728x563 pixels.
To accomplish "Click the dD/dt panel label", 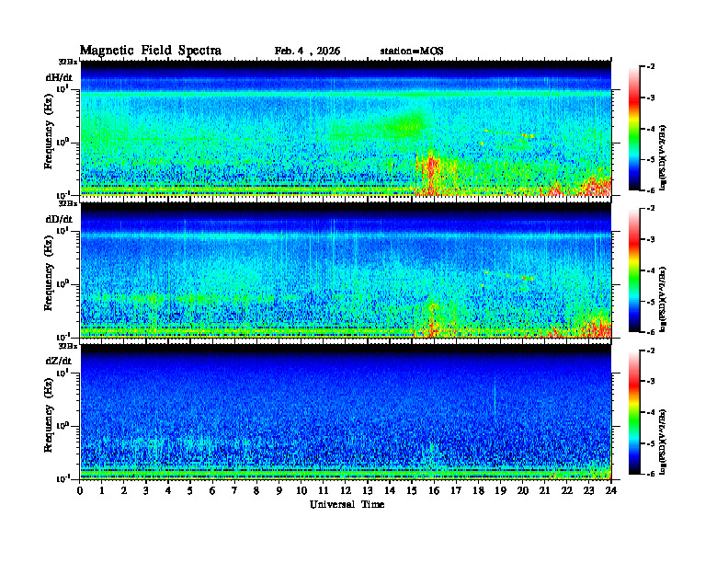I will [59, 219].
